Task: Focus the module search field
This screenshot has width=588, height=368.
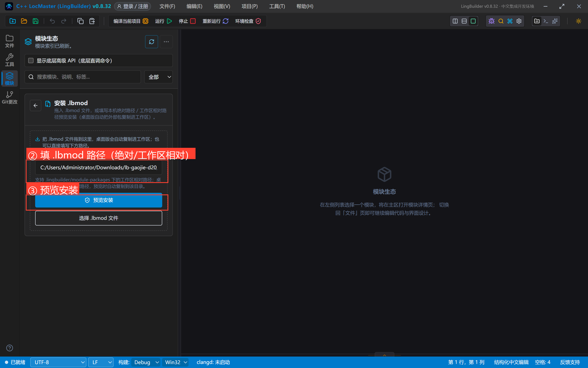Action: [x=83, y=77]
